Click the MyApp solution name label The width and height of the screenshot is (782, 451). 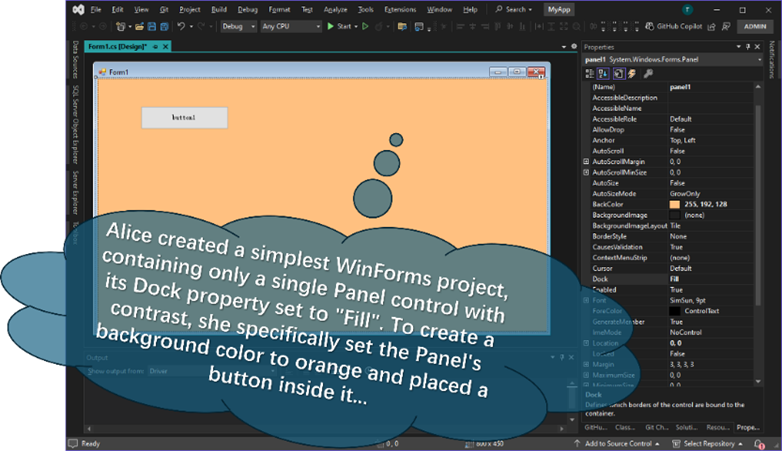[559, 9]
